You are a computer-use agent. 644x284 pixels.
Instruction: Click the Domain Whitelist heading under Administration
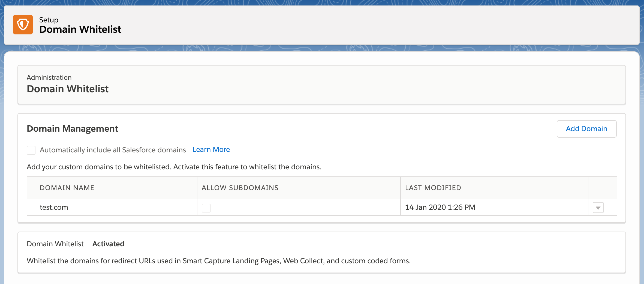[68, 89]
